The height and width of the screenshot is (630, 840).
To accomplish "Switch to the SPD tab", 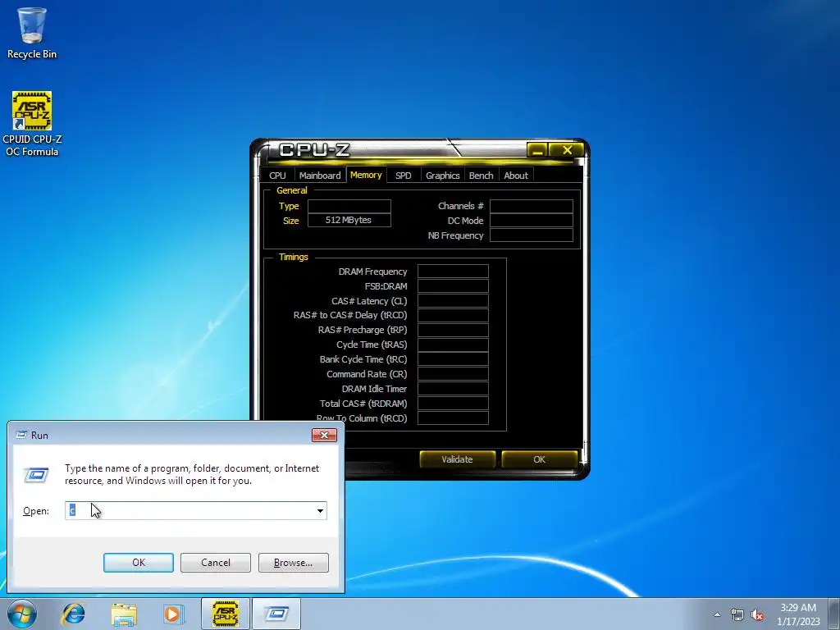I will (x=404, y=176).
